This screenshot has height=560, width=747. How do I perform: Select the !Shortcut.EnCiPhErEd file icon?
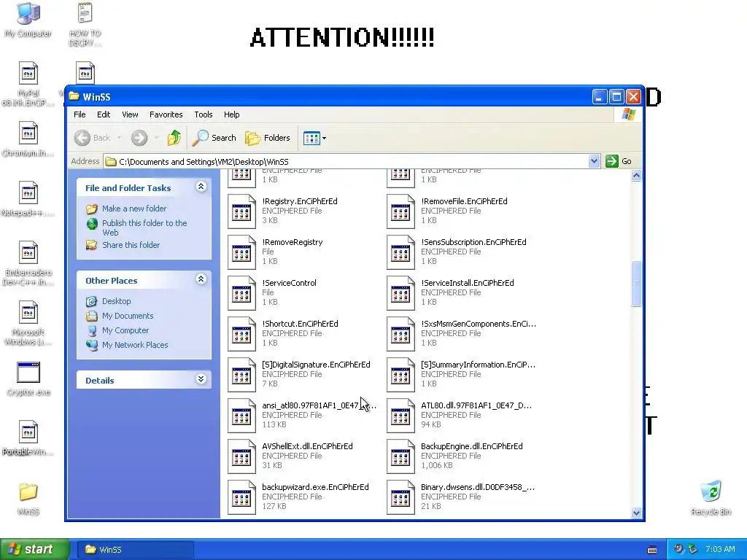pos(241,334)
